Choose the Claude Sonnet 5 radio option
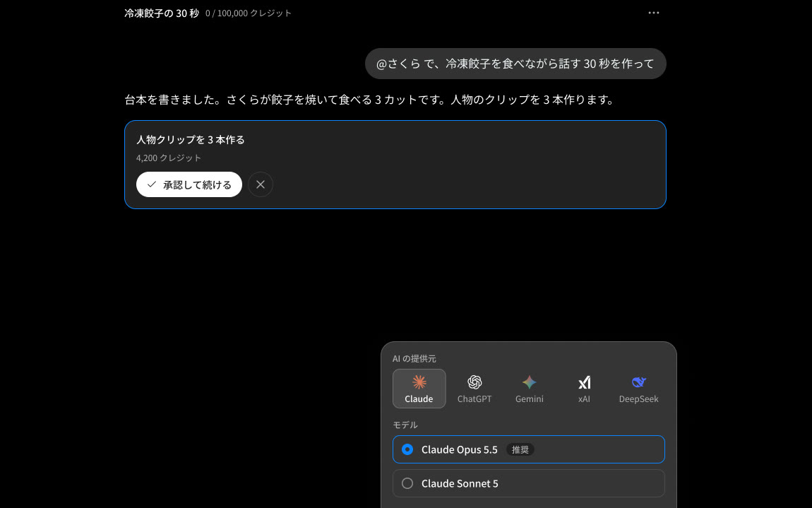812x508 pixels. point(529,484)
